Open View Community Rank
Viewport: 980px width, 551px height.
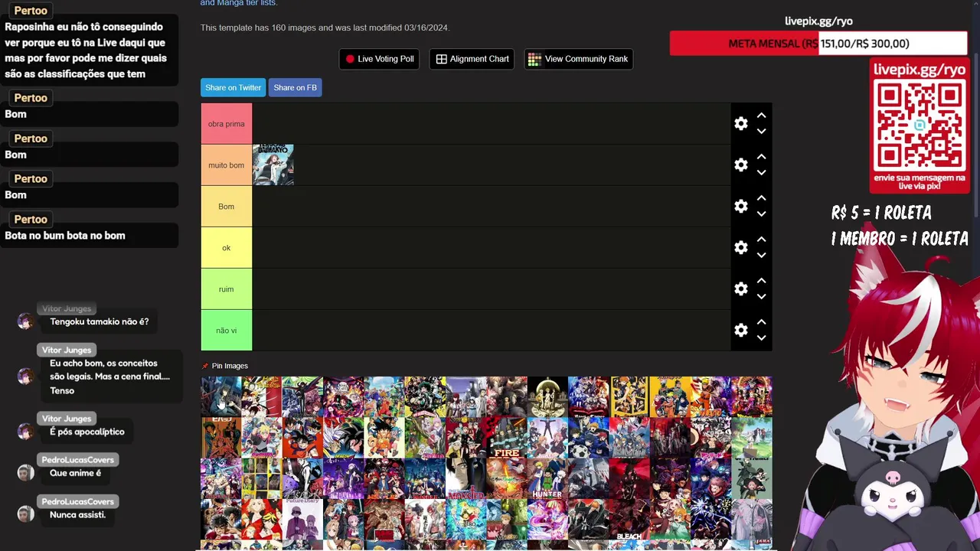pos(578,59)
